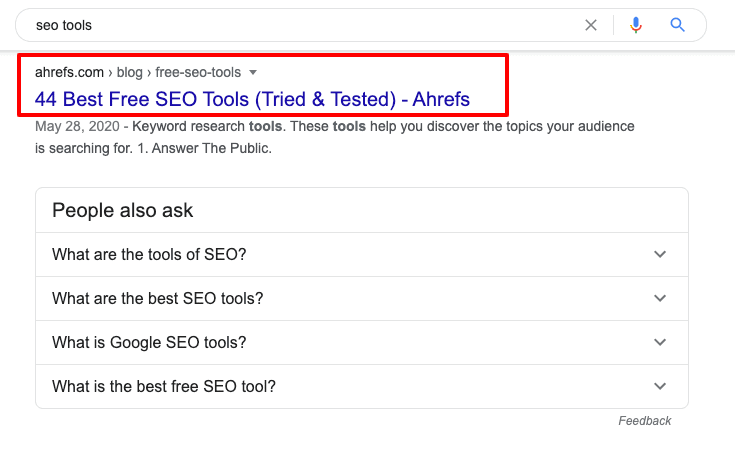Click the 'blog' breadcrumb segment
This screenshot has height=454, width=735.
[129, 72]
